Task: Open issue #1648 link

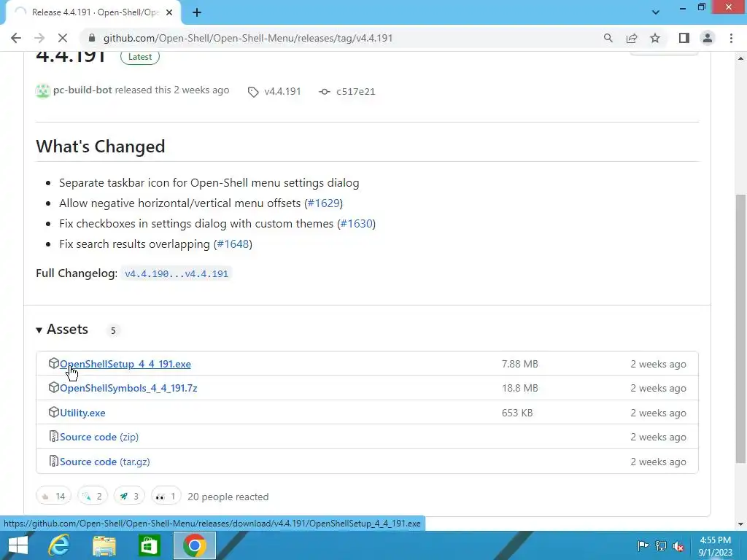Action: point(233,244)
